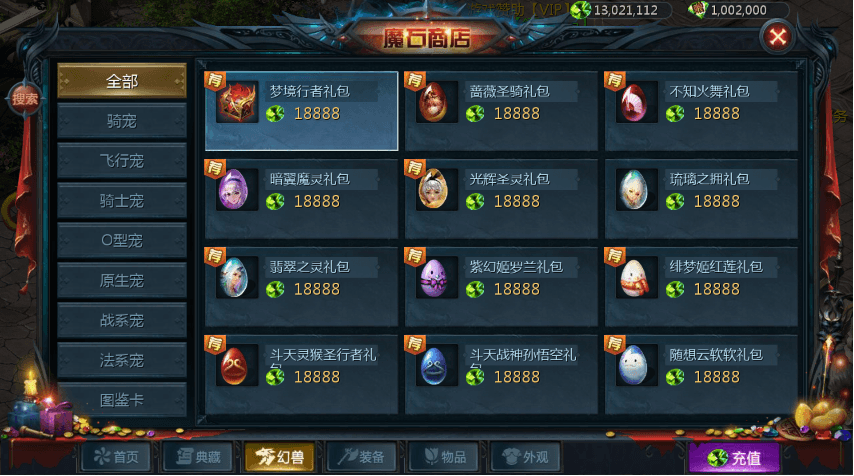Select the 梦境行者礼包 chest icon

pos(237,102)
